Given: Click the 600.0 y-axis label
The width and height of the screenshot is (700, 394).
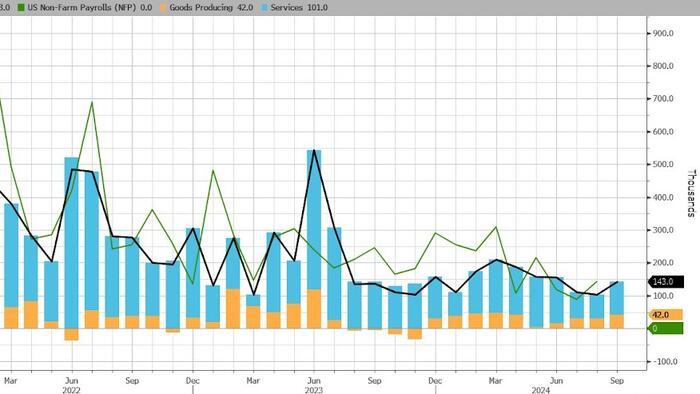Looking at the screenshot, I should 664,132.
